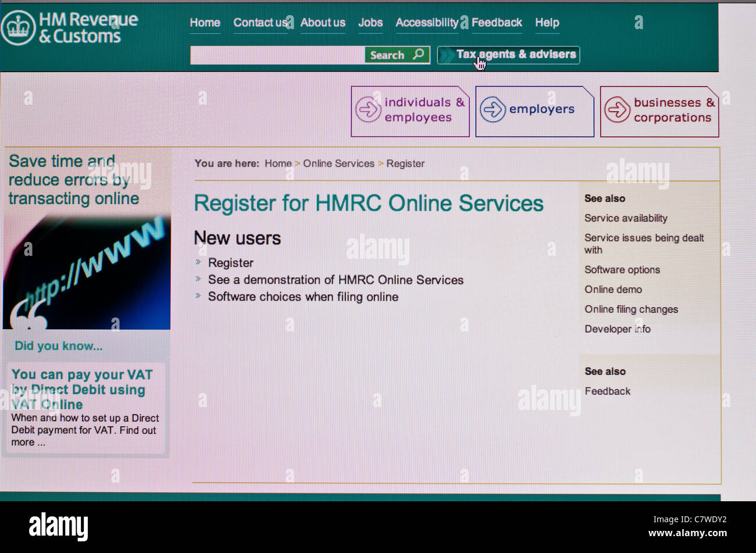Open Feedback under the second See also

click(x=607, y=391)
